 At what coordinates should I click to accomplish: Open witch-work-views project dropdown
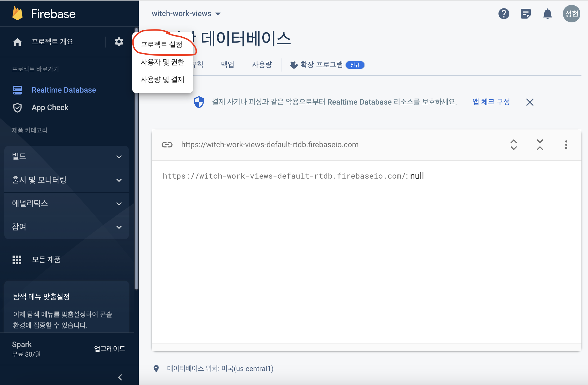(186, 14)
